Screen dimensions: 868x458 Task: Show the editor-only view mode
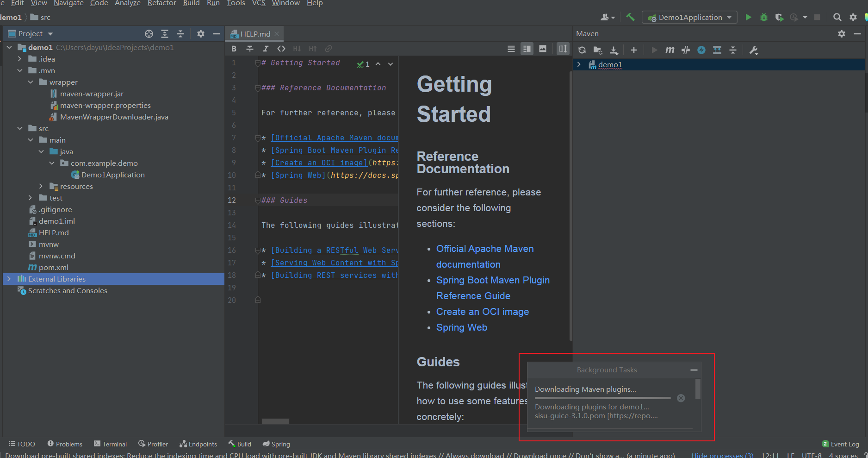[x=511, y=49]
